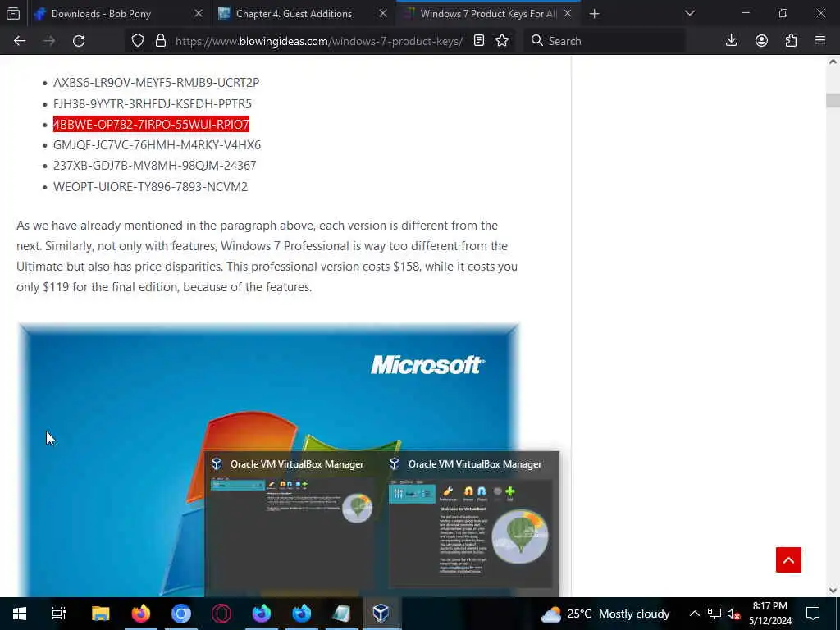Viewport: 840px width, 630px height.
Task: Go back to previous page
Action: click(x=20, y=41)
